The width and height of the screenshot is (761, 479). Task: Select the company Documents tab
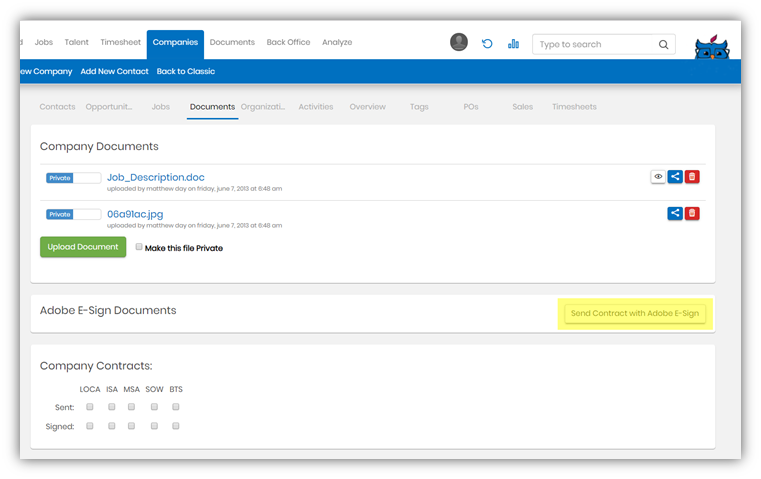(213, 107)
